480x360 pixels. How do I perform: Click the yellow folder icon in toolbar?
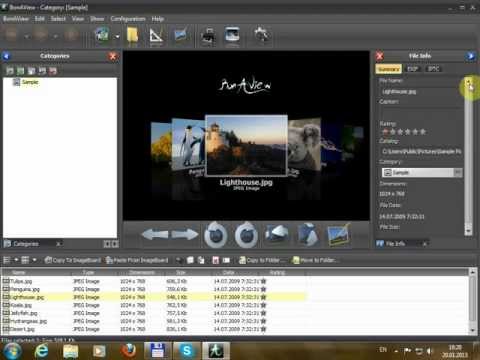(x=132, y=35)
